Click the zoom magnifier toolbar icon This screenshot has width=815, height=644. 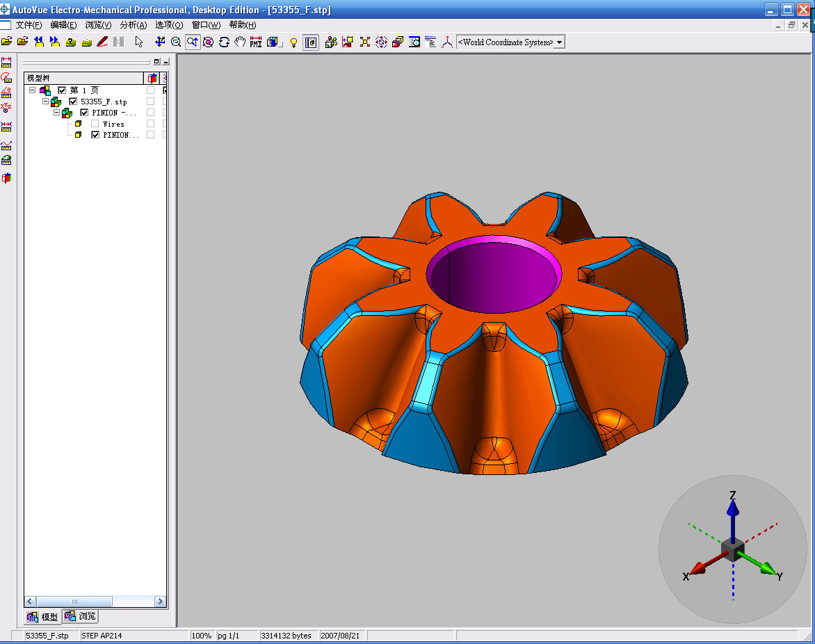click(176, 42)
